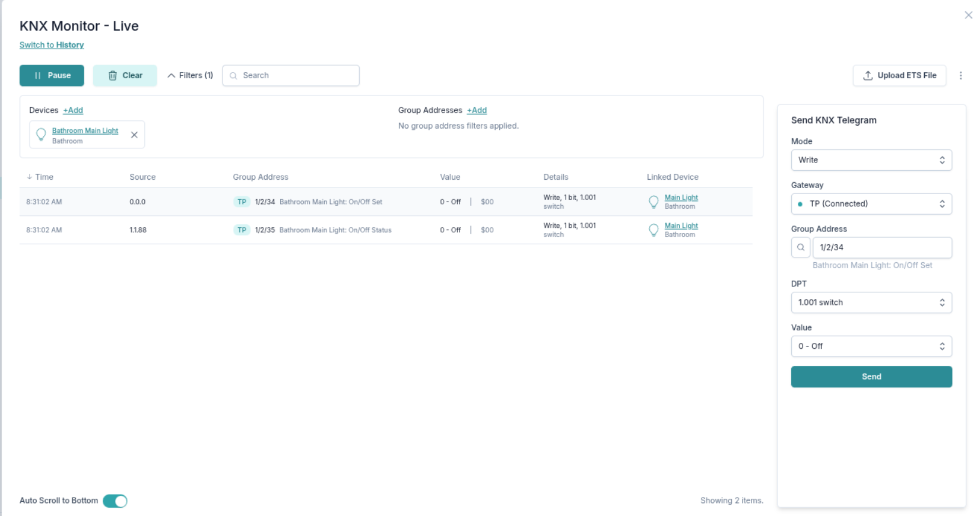Image resolution: width=980 pixels, height=516 pixels.
Task: Remove the Bathroom Main Light device filter
Action: 134,135
